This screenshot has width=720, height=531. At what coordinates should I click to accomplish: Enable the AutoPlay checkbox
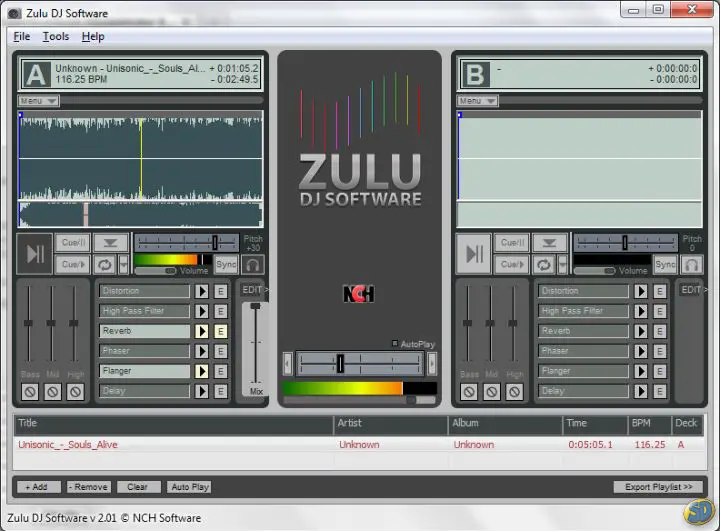click(394, 344)
